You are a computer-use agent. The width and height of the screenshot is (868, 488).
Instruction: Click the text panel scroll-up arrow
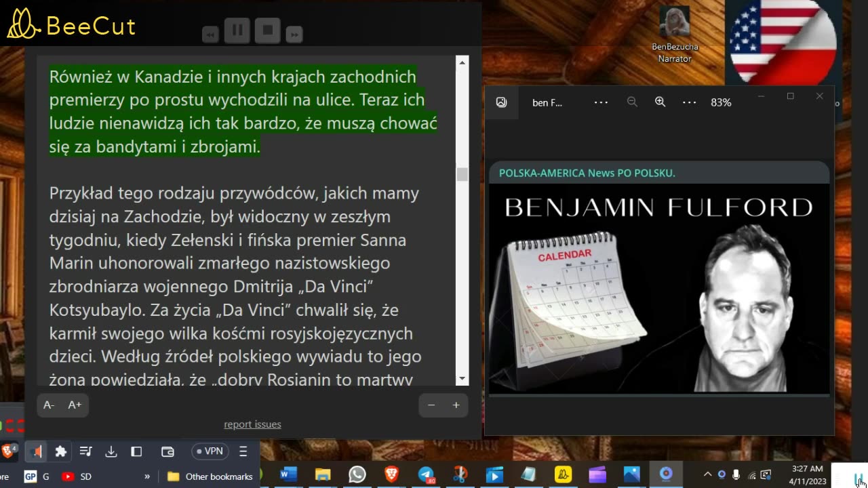pyautogui.click(x=462, y=62)
